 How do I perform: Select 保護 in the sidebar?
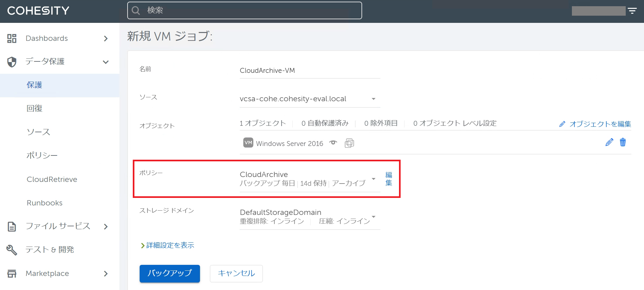pyautogui.click(x=60, y=85)
